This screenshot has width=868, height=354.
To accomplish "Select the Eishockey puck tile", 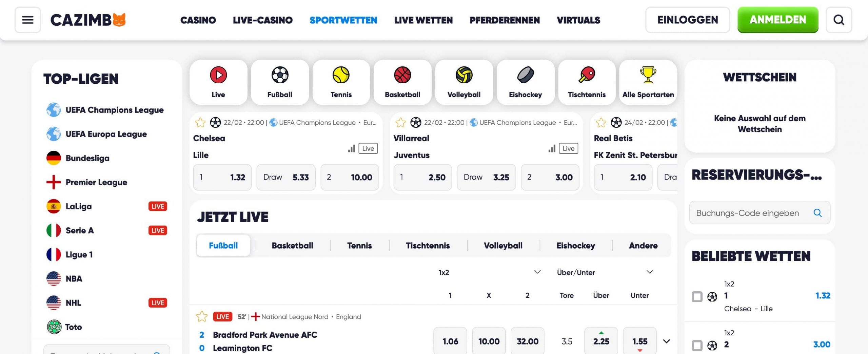I will 525,82.
